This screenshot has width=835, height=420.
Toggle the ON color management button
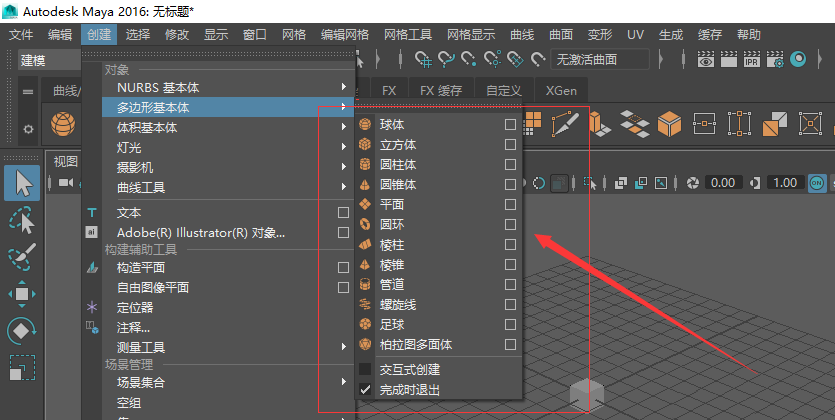[x=816, y=183]
